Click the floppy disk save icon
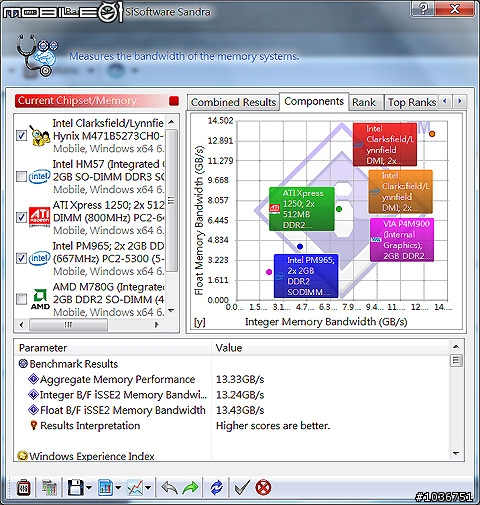 [76, 488]
